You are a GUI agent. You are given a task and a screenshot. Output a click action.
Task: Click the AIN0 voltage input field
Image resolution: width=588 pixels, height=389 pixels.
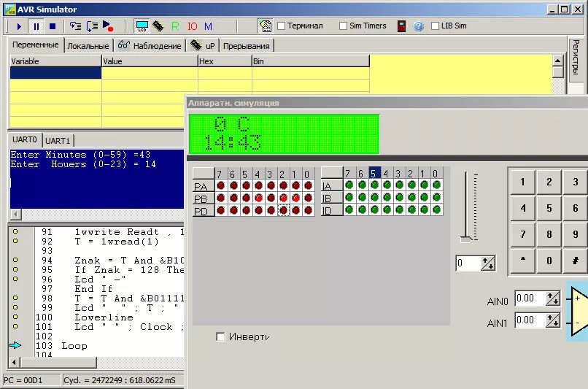[x=530, y=299]
